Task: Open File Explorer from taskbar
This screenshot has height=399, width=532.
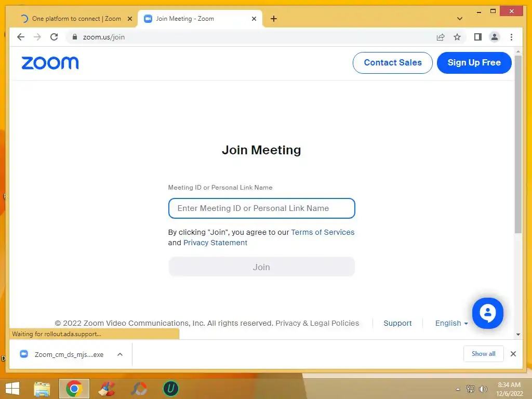Action: 42,389
